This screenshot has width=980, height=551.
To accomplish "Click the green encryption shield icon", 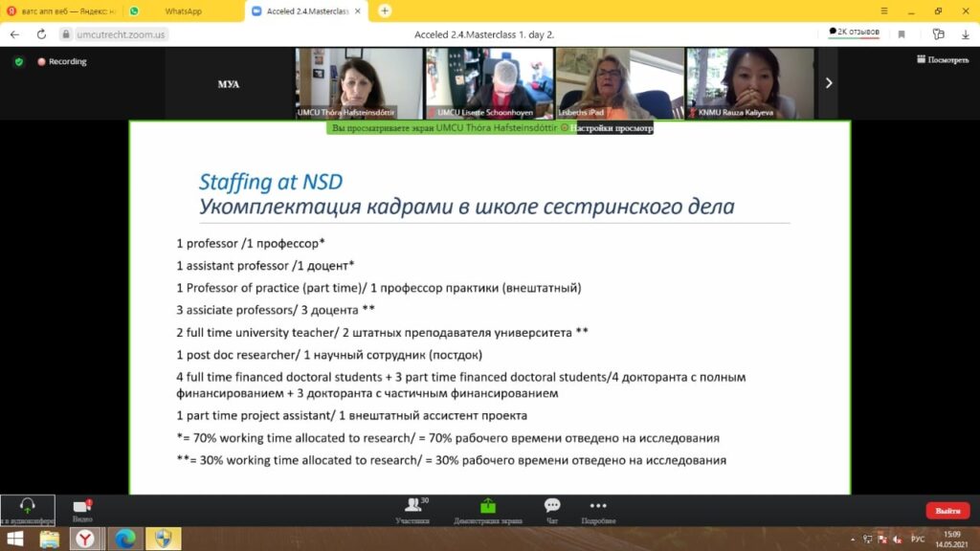I will pyautogui.click(x=18, y=61).
